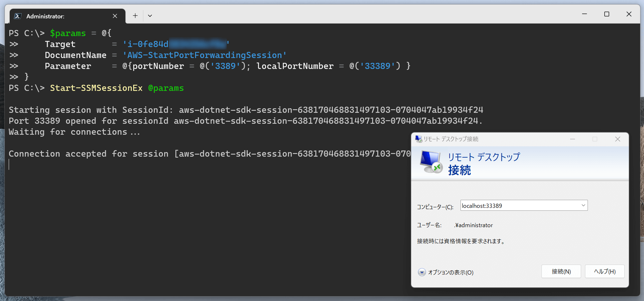
Task: Click the Remote Desktop title bar icon
Action: pyautogui.click(x=419, y=139)
